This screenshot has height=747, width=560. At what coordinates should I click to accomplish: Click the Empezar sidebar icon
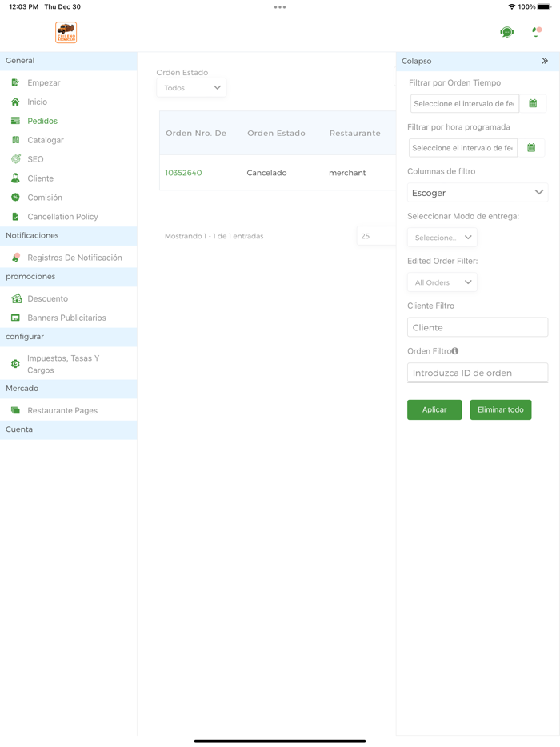pos(16,82)
